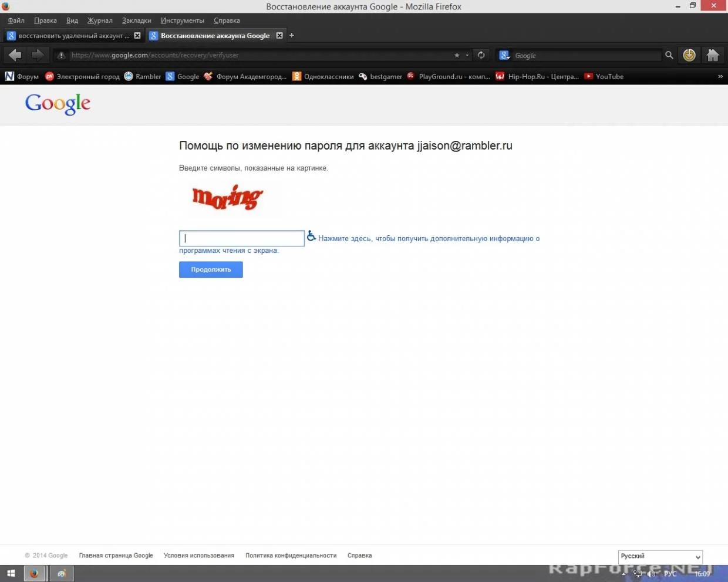This screenshot has width=728, height=582.
Task: Open the Windows Start button
Action: [11, 574]
